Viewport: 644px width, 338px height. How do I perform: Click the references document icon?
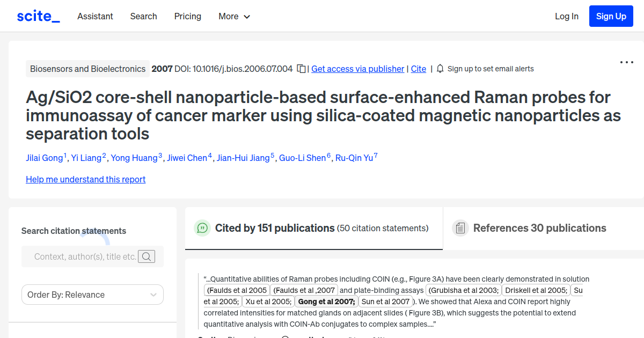click(x=460, y=228)
